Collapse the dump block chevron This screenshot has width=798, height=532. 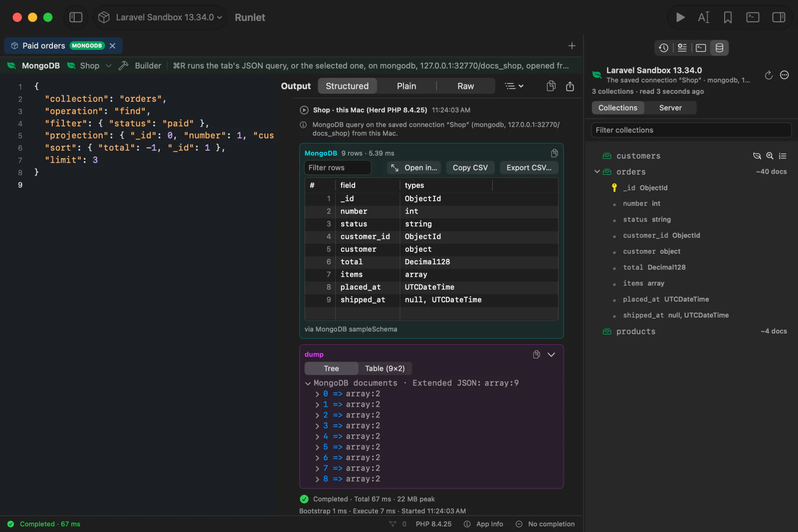point(551,355)
